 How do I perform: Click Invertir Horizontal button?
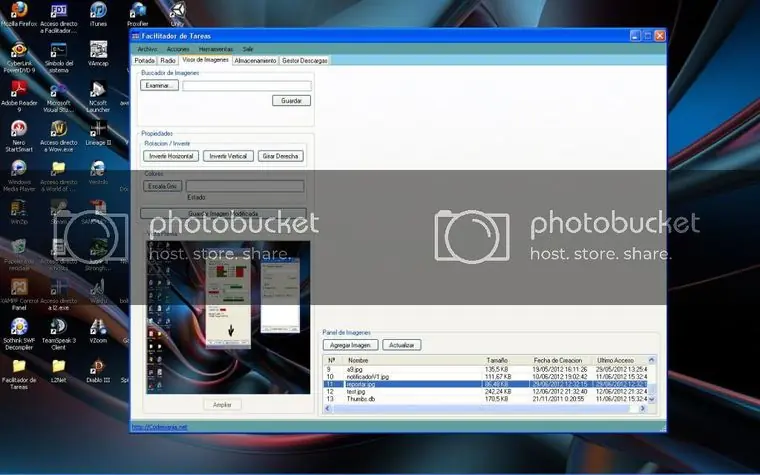[171, 156]
